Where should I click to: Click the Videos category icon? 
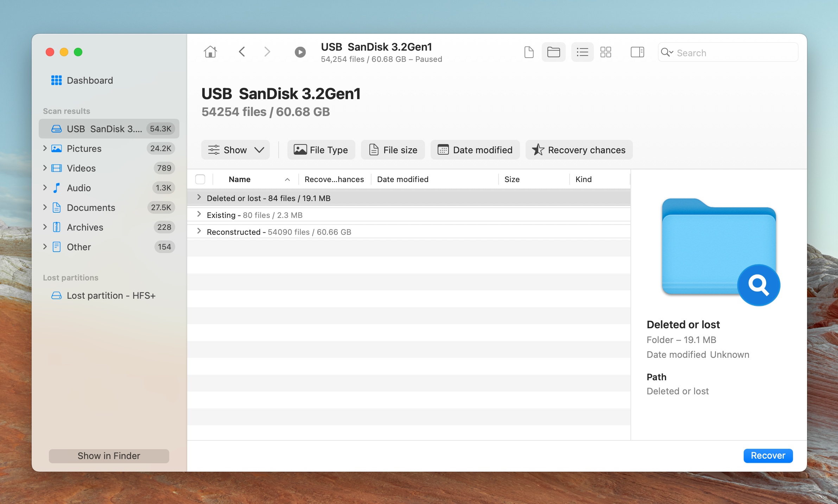56,168
